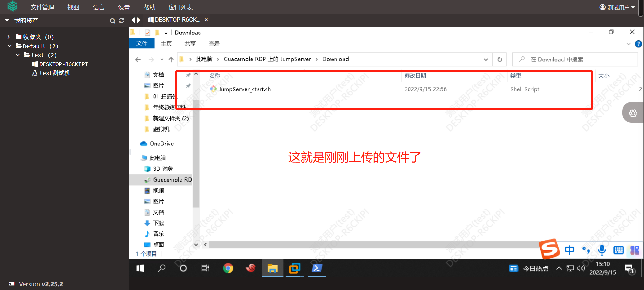This screenshot has width=644, height=290.
Task: Collapse 我的资产 panel
Action: (7, 21)
